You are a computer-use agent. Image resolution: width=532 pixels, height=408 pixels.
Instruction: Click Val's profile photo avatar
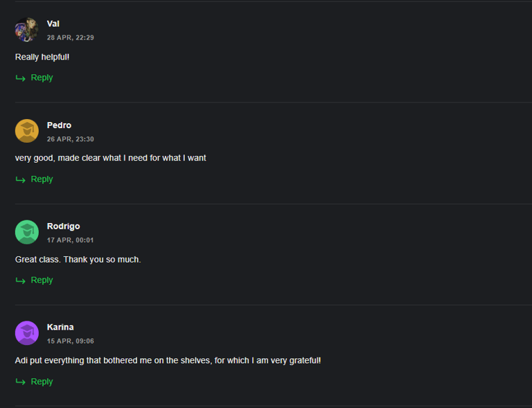point(27,30)
